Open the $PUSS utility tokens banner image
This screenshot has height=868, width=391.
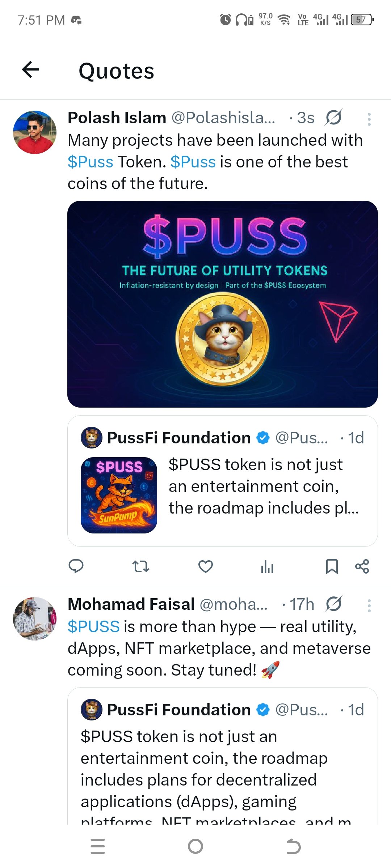(222, 304)
